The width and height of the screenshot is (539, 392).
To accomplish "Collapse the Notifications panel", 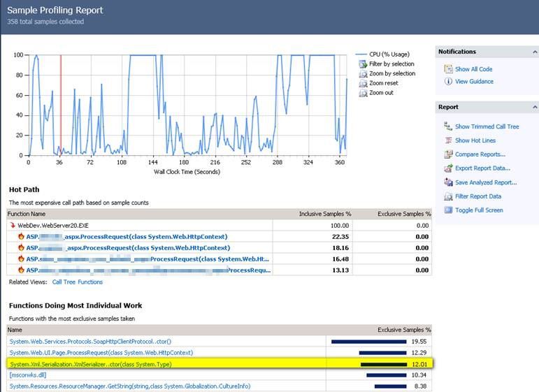I will pyautogui.click(x=535, y=52).
